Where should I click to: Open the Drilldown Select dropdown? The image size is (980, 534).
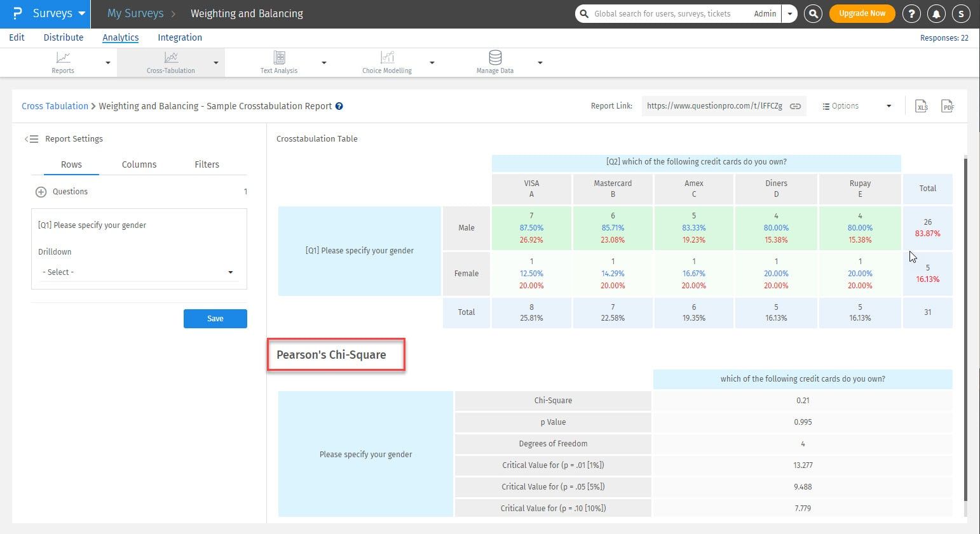point(138,272)
